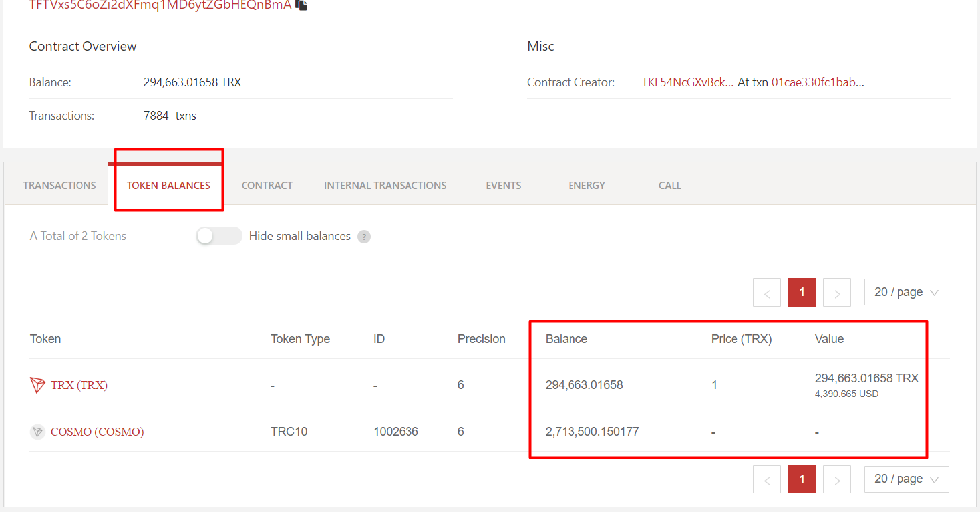Copy the contract address via copy icon

click(x=301, y=5)
